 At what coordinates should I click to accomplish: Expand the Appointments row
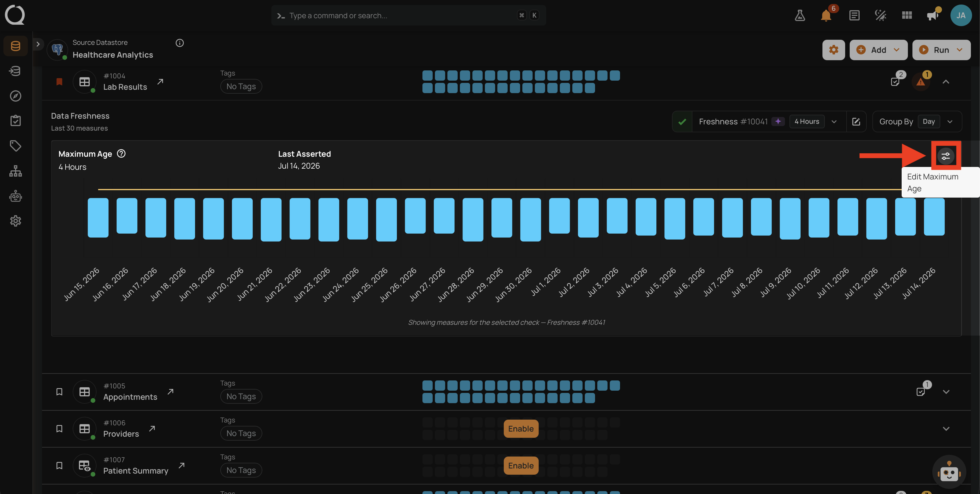pos(946,392)
